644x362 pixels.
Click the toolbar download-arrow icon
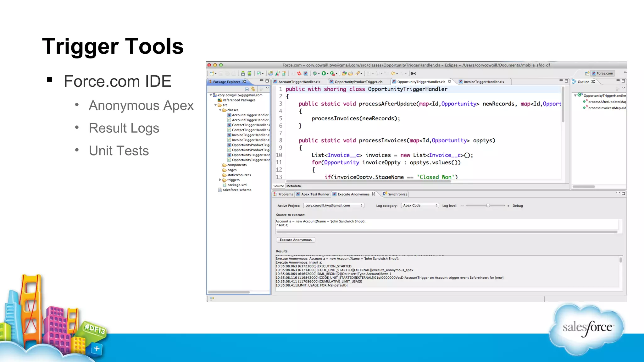pos(243,74)
